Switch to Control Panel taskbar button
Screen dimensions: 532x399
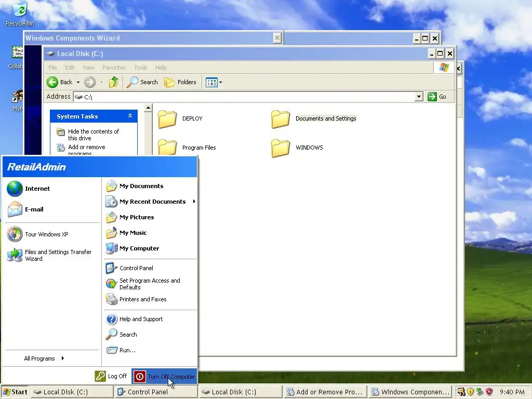156,392
